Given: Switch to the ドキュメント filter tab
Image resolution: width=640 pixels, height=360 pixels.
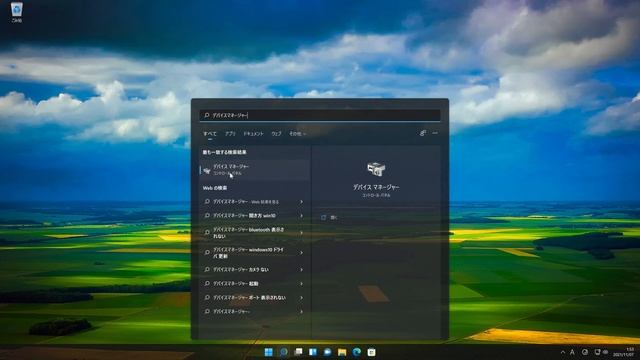Looking at the screenshot, I should [253, 133].
